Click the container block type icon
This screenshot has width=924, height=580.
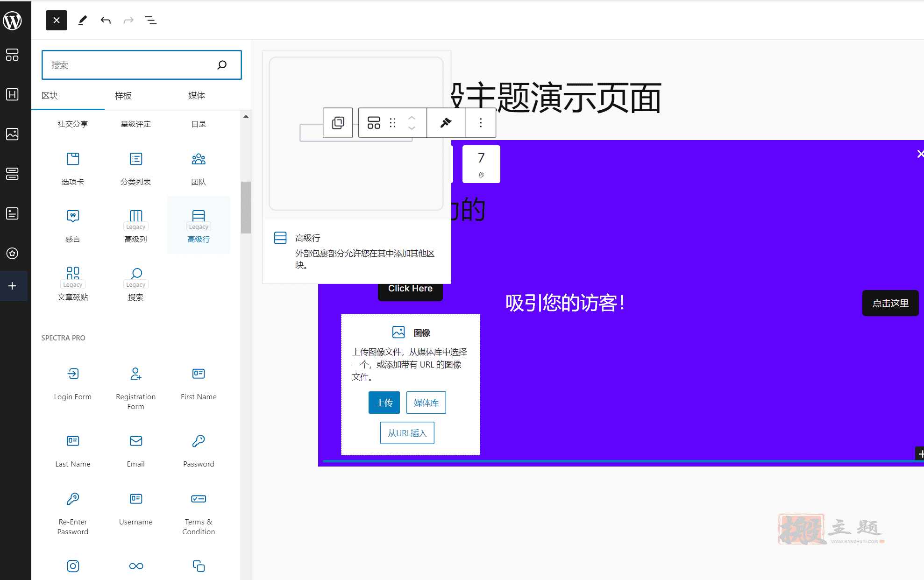(x=374, y=123)
